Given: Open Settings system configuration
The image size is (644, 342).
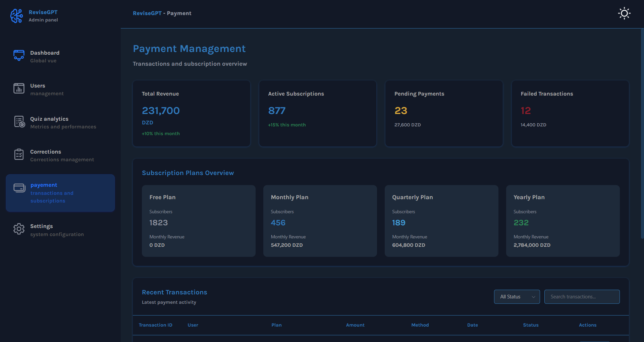Looking at the screenshot, I should (x=60, y=230).
